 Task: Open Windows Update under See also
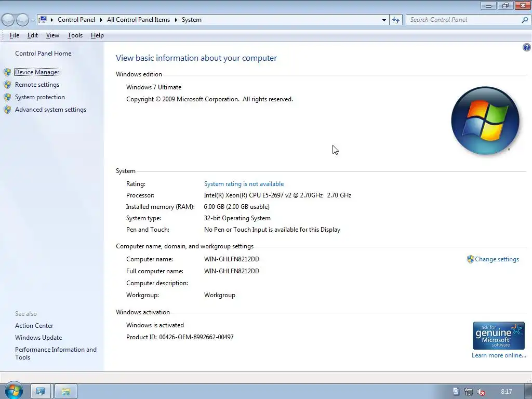point(38,338)
